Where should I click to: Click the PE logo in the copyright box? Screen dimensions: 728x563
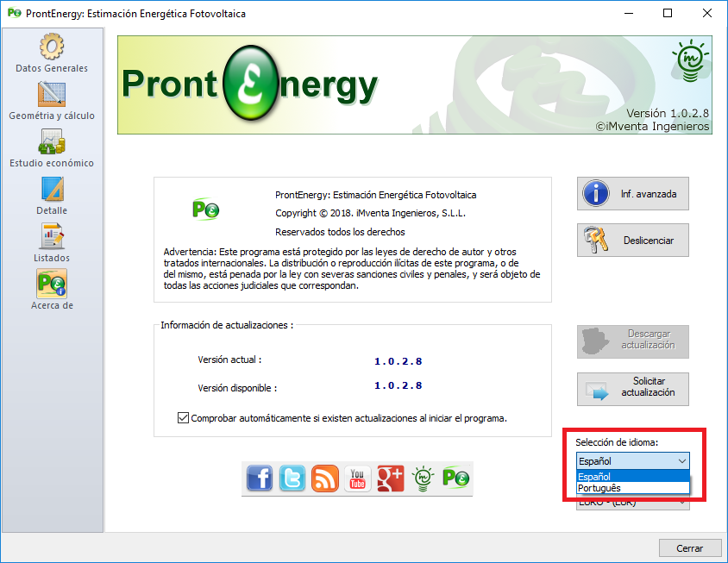click(205, 210)
